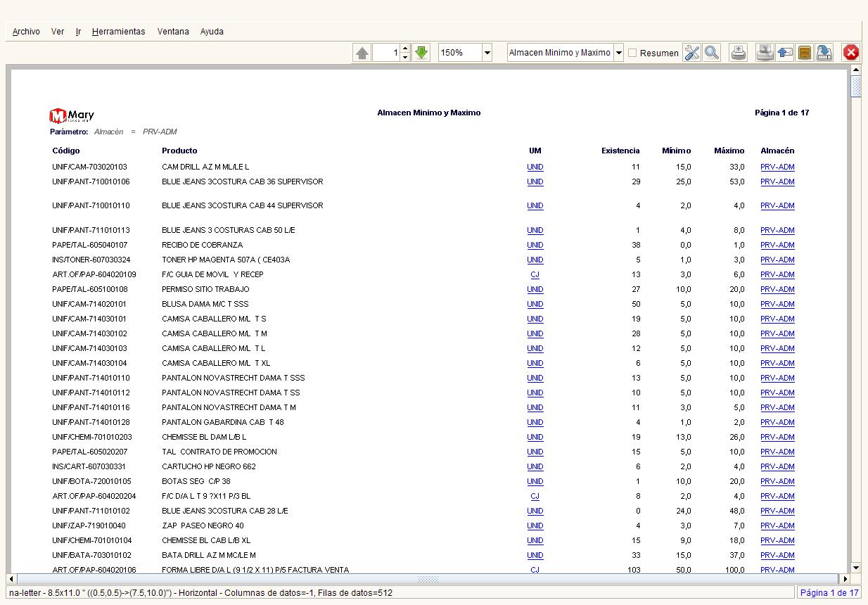Click the export with blue arrow icon

tap(824, 53)
